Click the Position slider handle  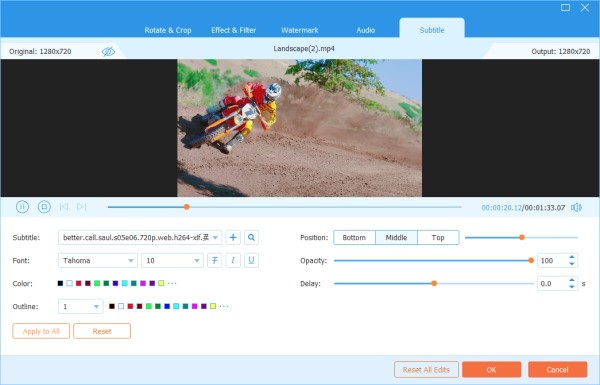[522, 238]
